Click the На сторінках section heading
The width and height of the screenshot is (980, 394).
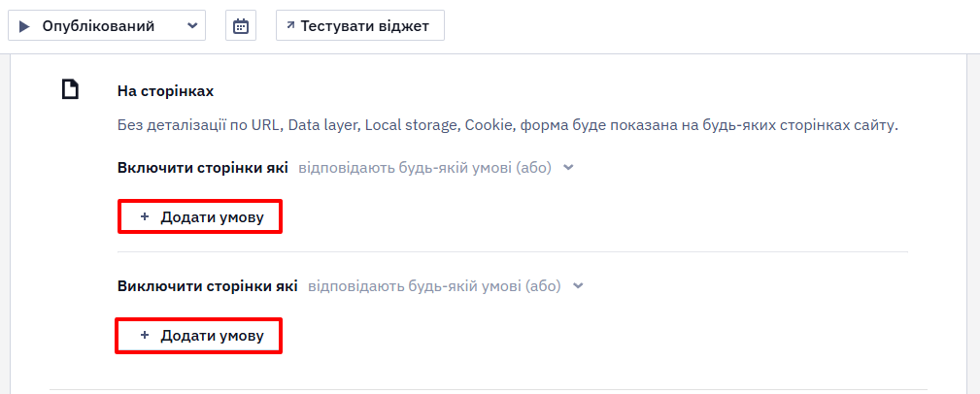point(166,91)
